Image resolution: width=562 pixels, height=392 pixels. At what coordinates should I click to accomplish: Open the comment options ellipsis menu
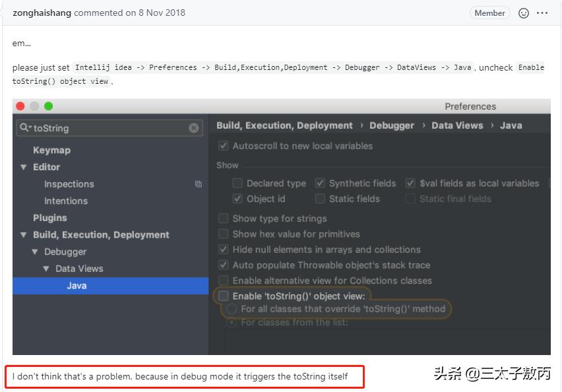click(542, 13)
